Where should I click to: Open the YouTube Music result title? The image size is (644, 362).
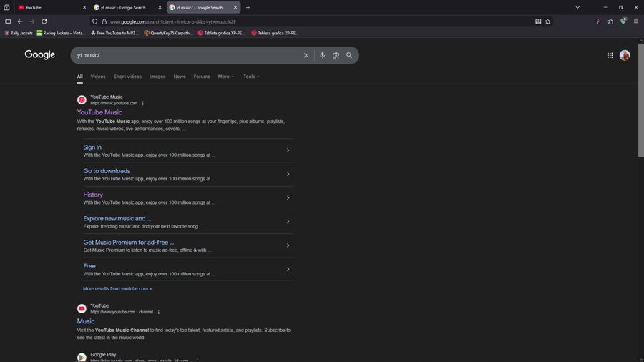[x=99, y=112]
